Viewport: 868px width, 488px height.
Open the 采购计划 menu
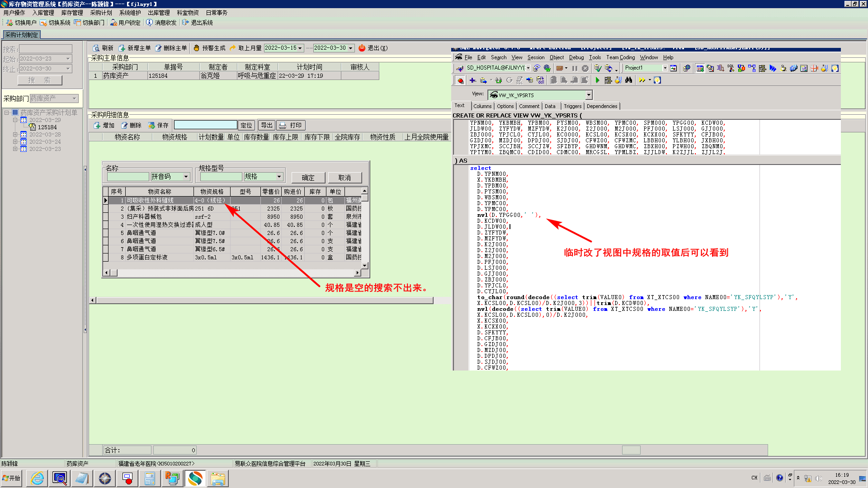click(x=101, y=13)
